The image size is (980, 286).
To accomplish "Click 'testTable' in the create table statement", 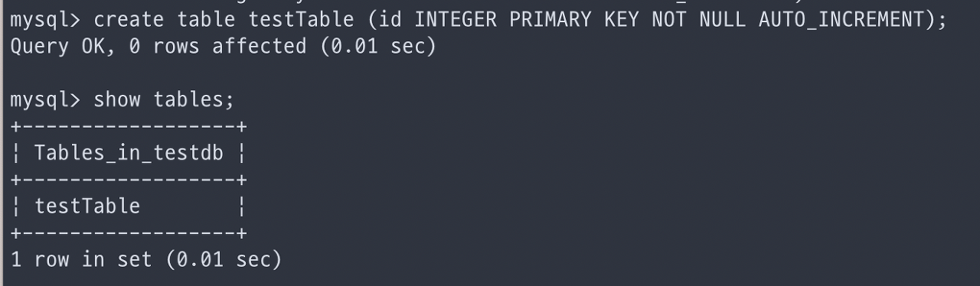I will pos(301,19).
